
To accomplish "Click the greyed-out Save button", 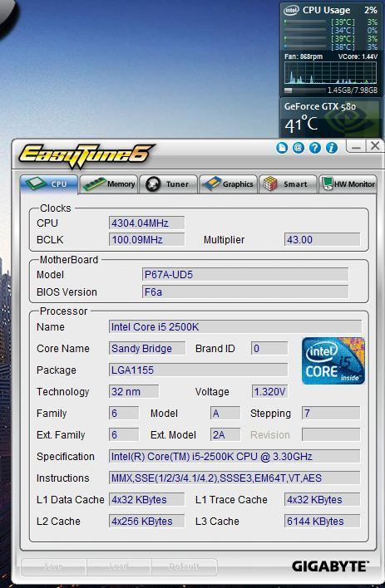I will (54, 567).
